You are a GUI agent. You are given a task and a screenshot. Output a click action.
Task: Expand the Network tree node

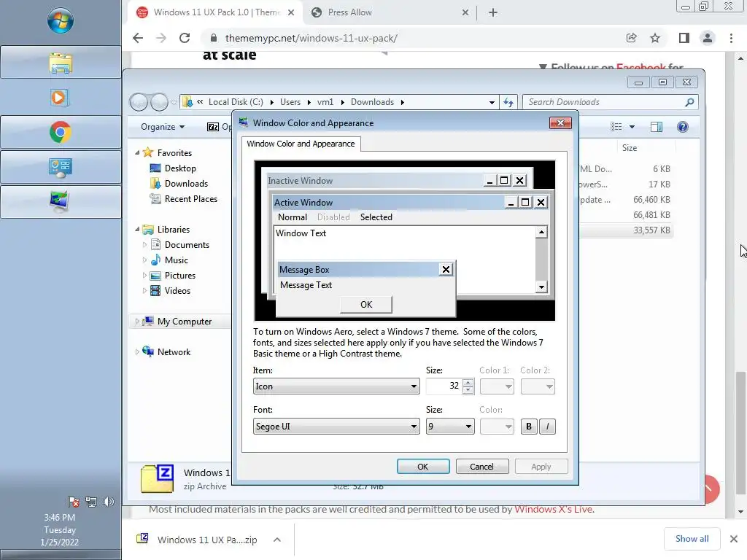(x=137, y=352)
